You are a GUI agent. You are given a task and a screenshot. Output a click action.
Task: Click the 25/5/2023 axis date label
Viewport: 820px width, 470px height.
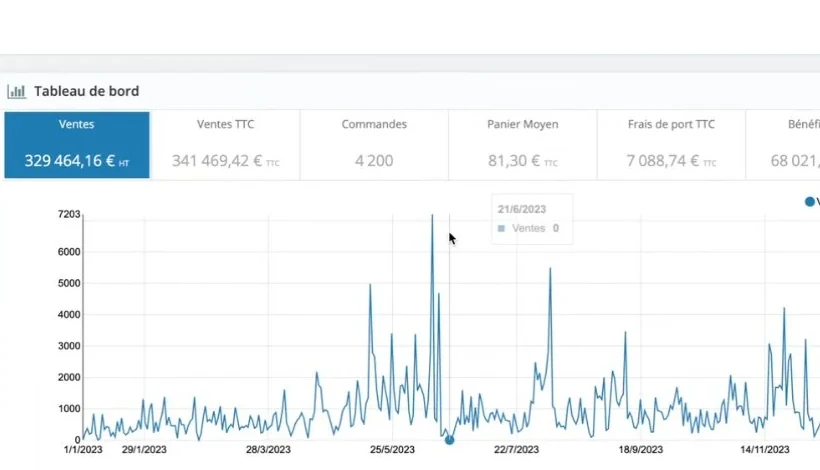pyautogui.click(x=392, y=450)
